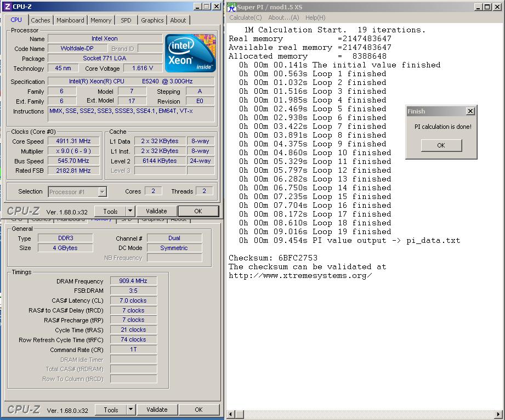Click the Cycle Time value 21 clocks
The width and height of the screenshot is (505, 420).
coord(133,330)
